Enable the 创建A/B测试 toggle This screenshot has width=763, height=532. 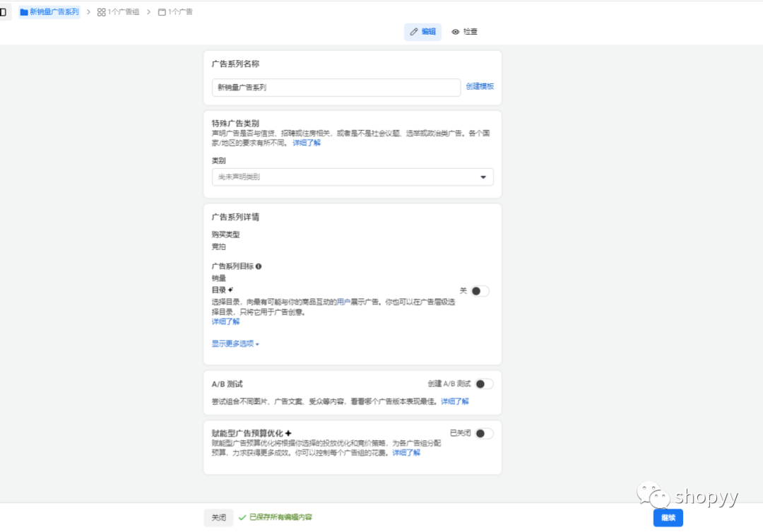[484, 383]
